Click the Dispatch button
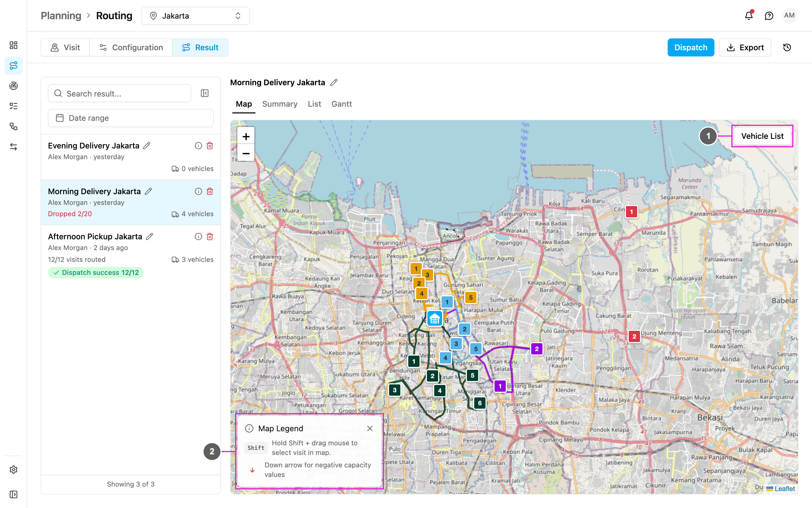 tap(691, 47)
